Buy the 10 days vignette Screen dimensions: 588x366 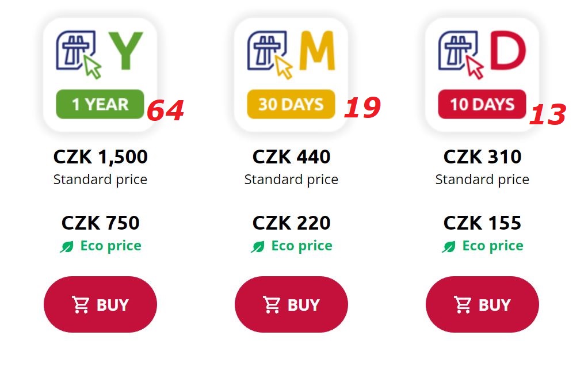pyautogui.click(x=482, y=304)
